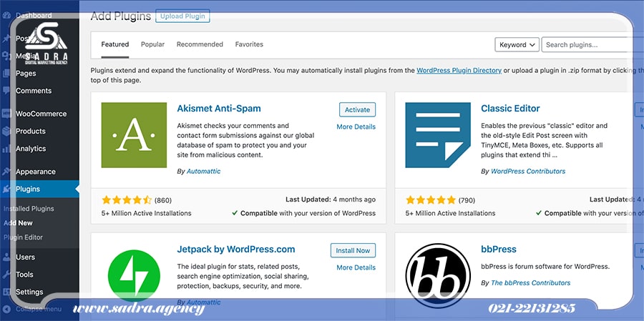Open the WooCommerce menu
Image resolution: width=644 pixels, height=321 pixels.
(41, 114)
